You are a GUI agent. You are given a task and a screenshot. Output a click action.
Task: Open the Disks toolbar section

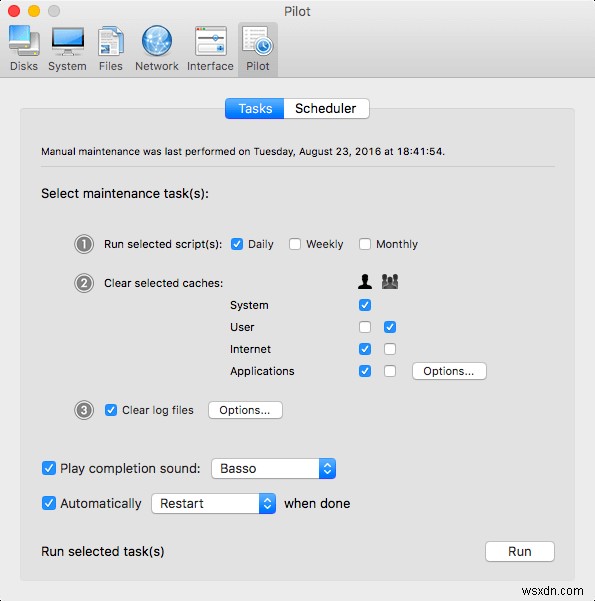click(x=24, y=49)
